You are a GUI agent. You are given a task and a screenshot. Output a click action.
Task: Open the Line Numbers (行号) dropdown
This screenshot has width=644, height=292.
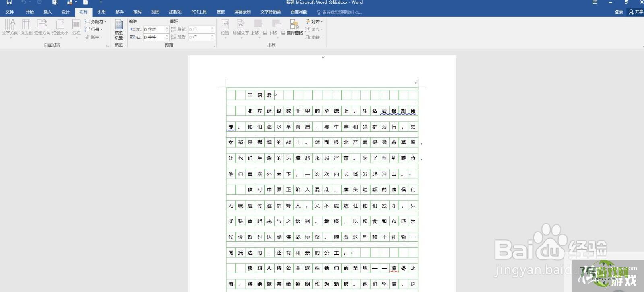point(94,29)
